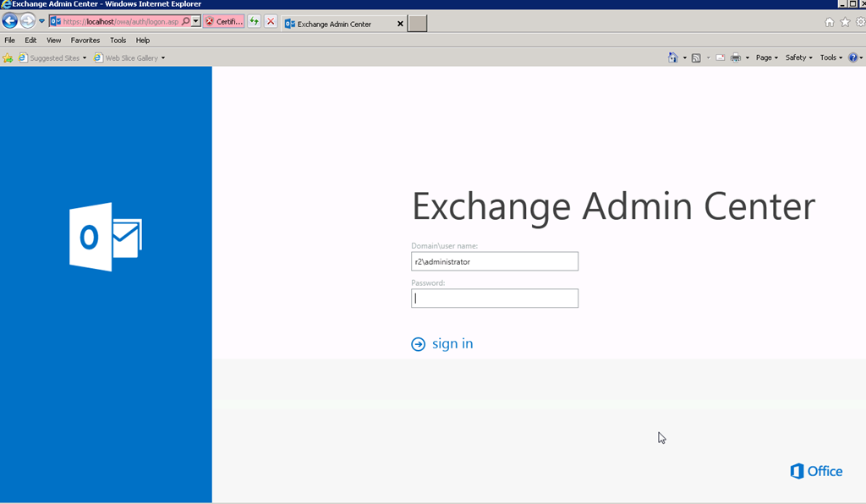Open the Favorites menu

coord(85,41)
